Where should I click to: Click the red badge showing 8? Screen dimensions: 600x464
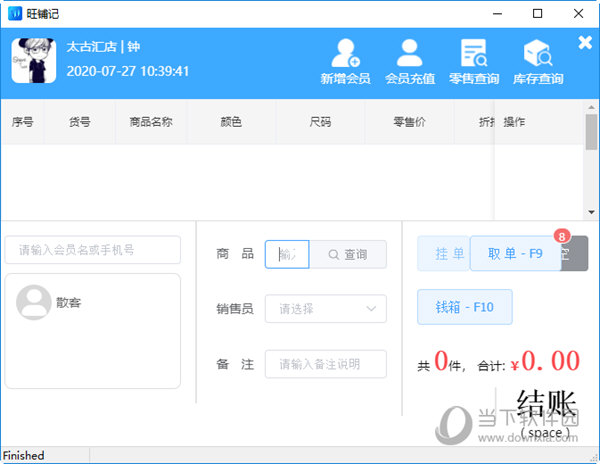pos(562,236)
